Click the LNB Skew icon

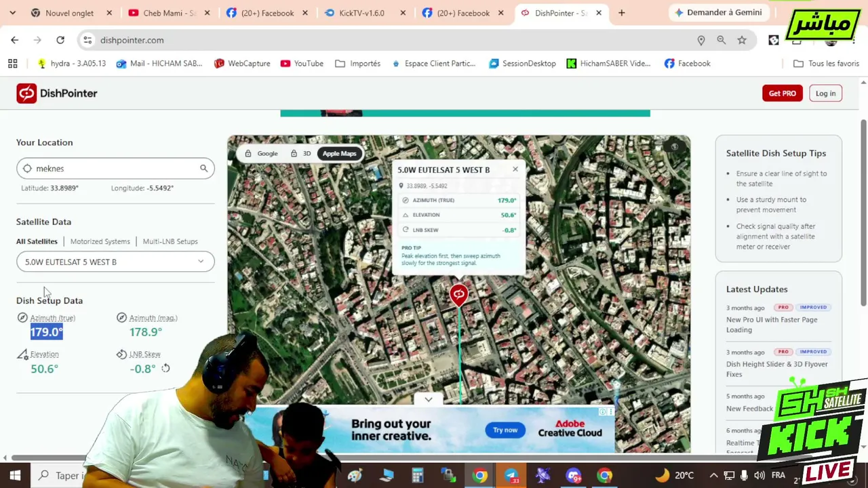pos(121,354)
